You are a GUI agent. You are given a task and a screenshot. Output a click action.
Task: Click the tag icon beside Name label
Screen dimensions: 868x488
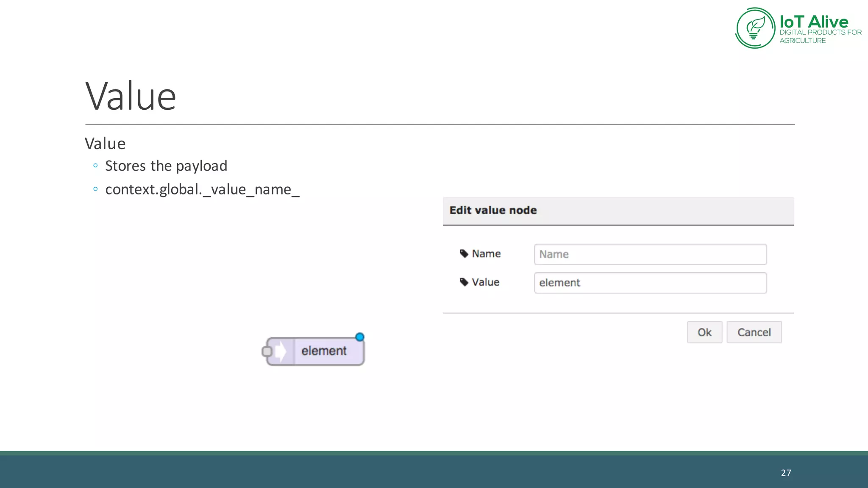coord(464,254)
